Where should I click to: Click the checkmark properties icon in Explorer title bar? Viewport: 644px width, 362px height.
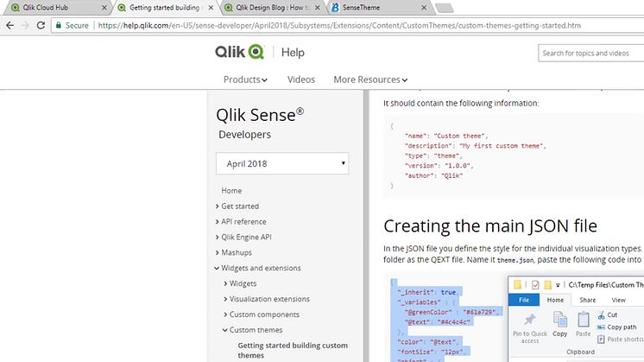[x=535, y=285]
